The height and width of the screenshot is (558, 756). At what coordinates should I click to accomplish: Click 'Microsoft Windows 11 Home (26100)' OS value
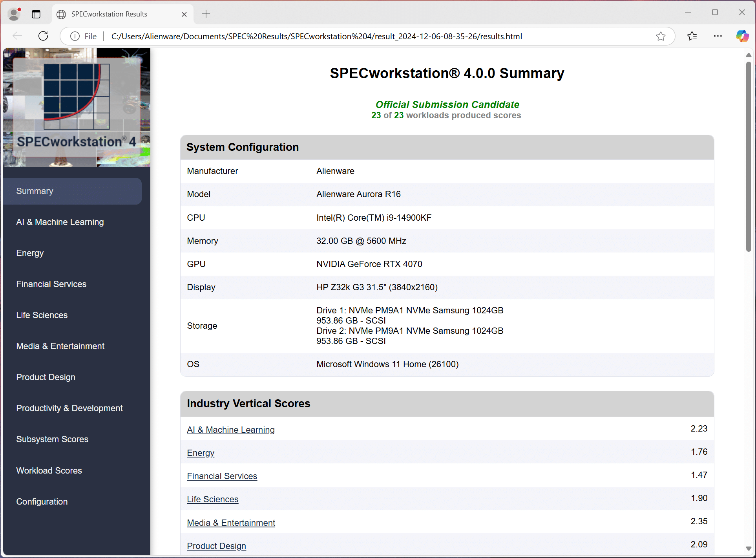388,364
